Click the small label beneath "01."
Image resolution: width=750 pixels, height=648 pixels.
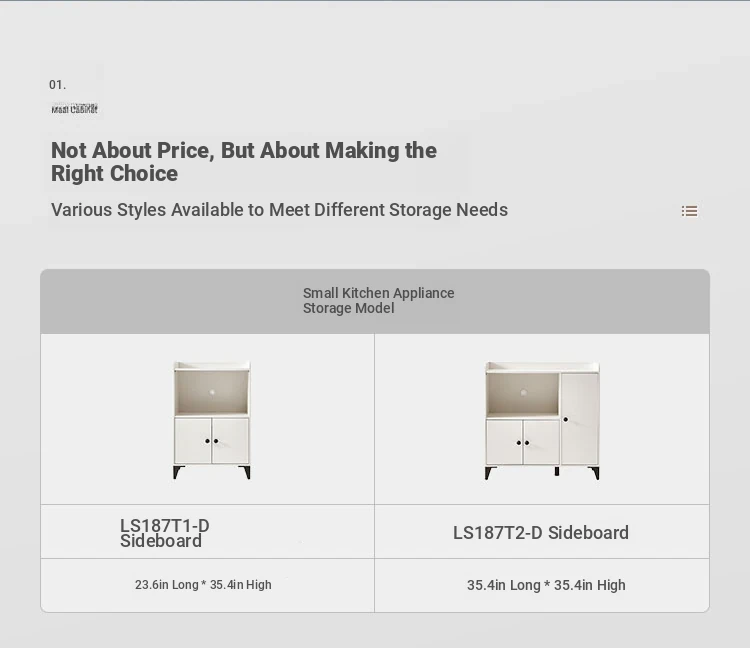pyautogui.click(x=75, y=109)
